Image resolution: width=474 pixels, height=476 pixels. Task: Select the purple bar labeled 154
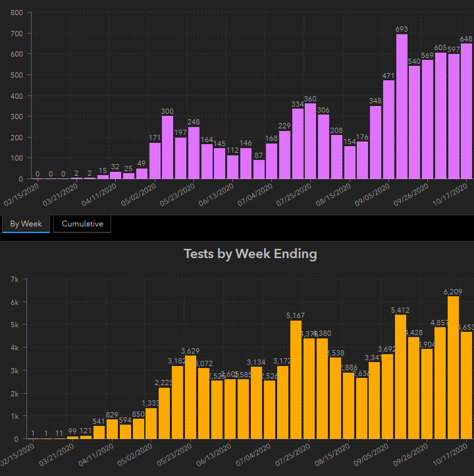point(350,163)
